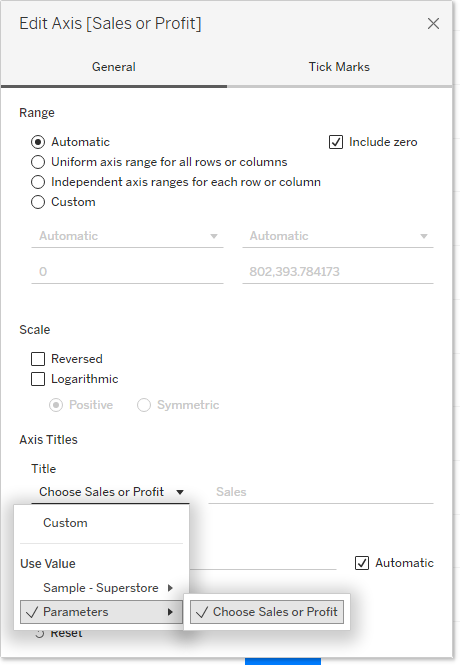Enable the Logarithmic scale checkbox
460x665 pixels.
click(x=38, y=379)
